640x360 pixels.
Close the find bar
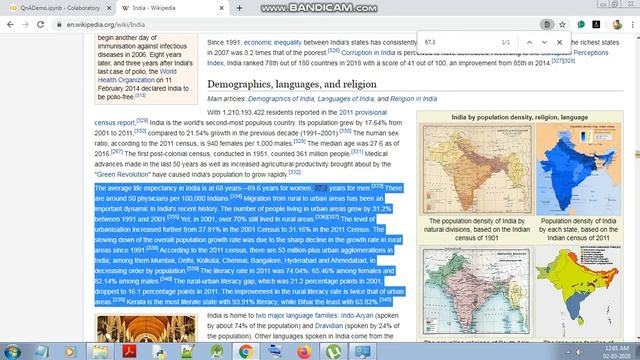559,42
